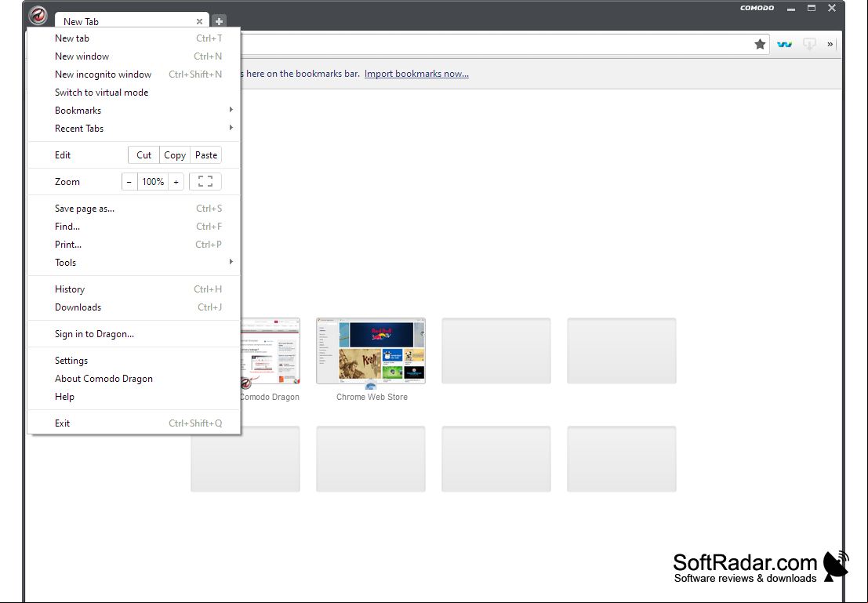Open Downloads from the menu
This screenshot has height=603, width=868.
coord(134,307)
